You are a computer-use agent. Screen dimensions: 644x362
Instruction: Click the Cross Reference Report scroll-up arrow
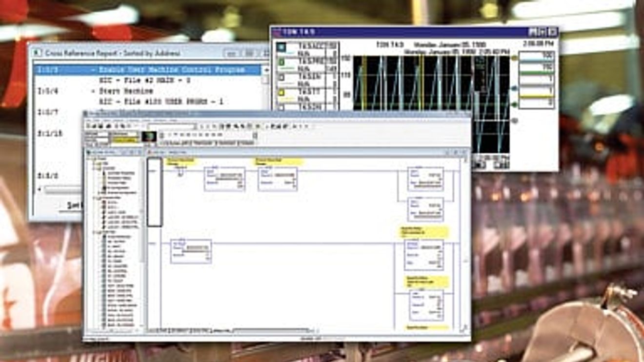(266, 69)
